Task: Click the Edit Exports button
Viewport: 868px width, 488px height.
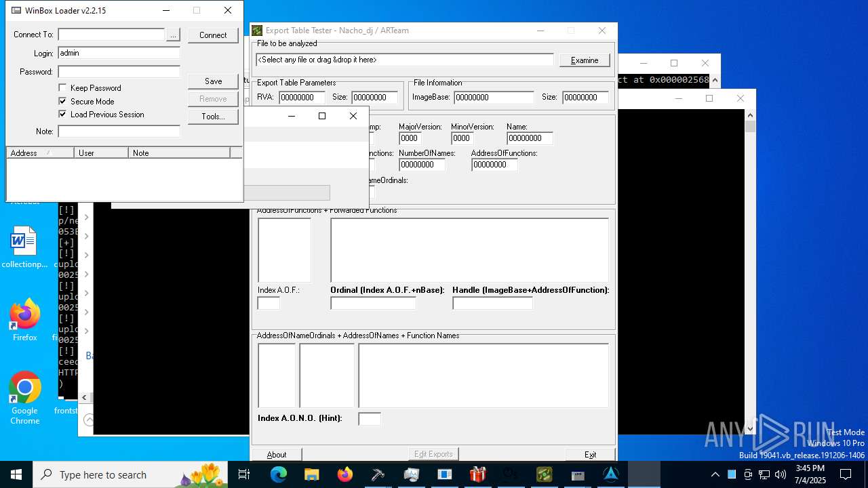Action: click(x=433, y=454)
